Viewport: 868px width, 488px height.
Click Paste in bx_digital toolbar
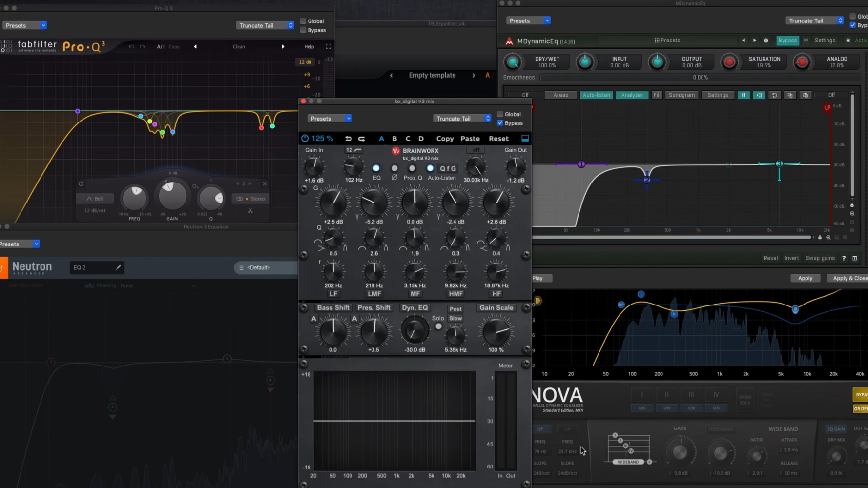[x=470, y=139]
